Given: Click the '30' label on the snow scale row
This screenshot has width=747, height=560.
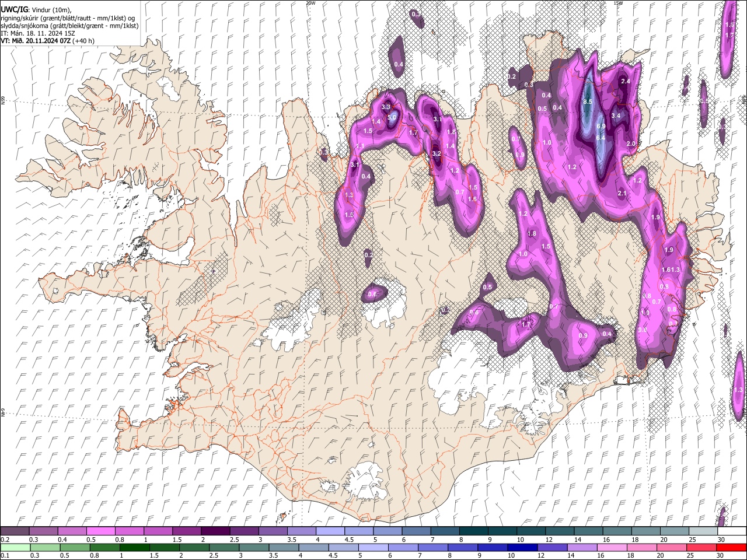Looking at the screenshot, I should click(x=721, y=540).
